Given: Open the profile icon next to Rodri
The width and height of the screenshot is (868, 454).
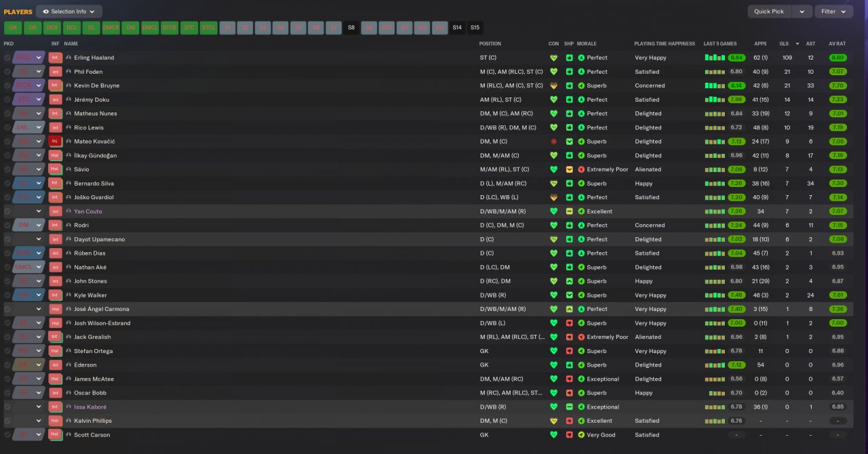Looking at the screenshot, I should click(x=68, y=225).
